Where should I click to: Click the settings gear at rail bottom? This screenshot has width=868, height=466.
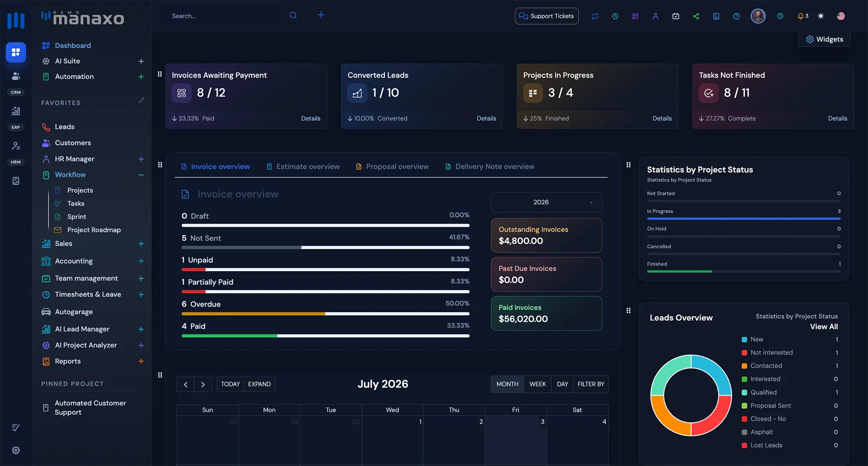[16, 450]
